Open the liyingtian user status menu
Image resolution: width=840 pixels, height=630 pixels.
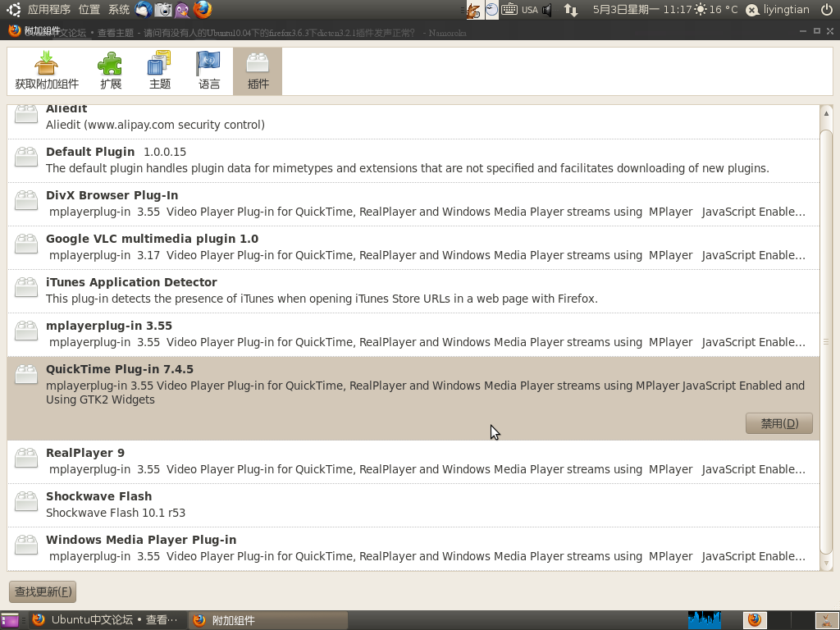coord(778,10)
